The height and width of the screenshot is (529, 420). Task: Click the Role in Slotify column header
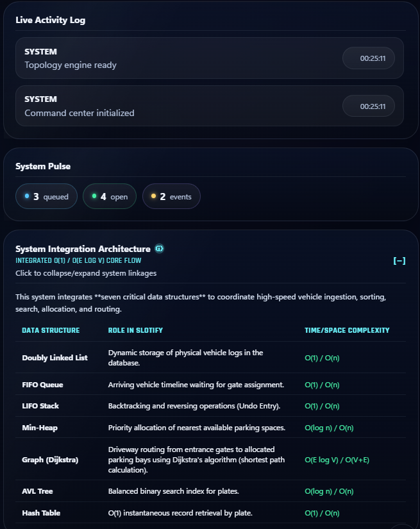pyautogui.click(x=135, y=330)
